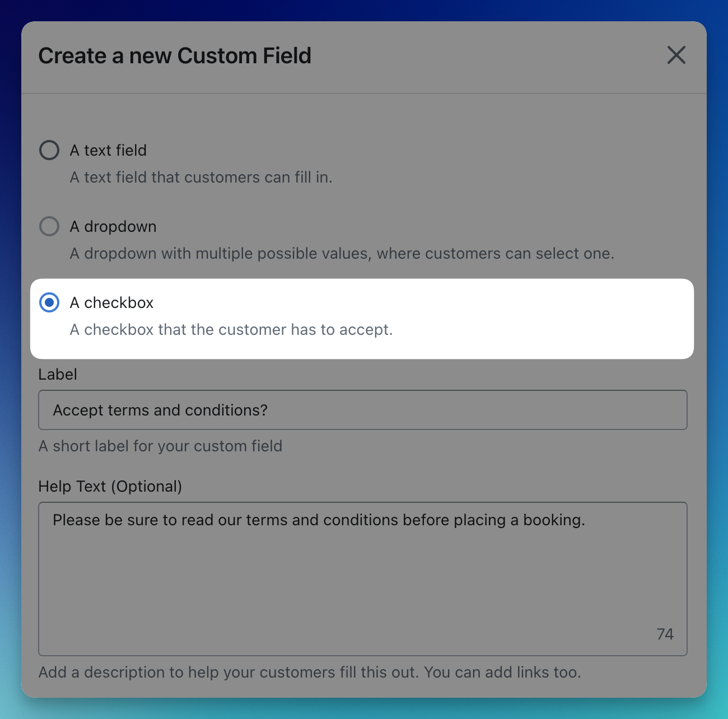The image size is (728, 719).
Task: Click the 'A dropdown' option label
Action: (x=113, y=226)
